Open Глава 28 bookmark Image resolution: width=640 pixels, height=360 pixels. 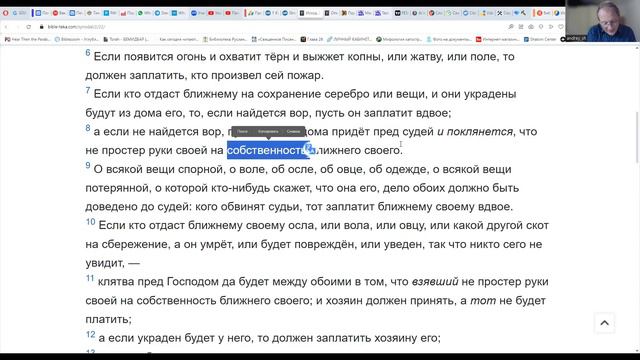coord(312,39)
